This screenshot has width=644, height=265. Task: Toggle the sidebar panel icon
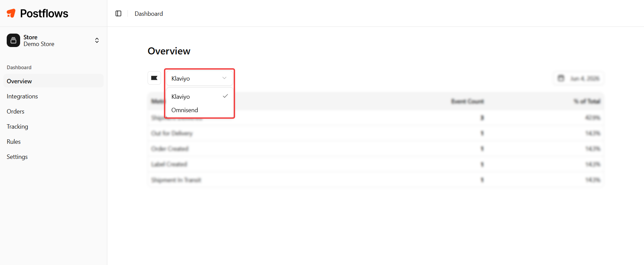pyautogui.click(x=118, y=13)
